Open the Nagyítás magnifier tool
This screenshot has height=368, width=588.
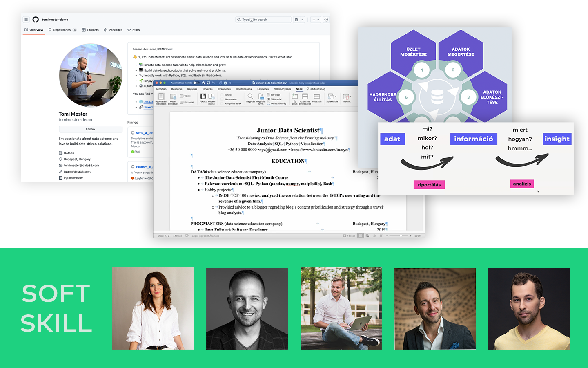(250, 96)
